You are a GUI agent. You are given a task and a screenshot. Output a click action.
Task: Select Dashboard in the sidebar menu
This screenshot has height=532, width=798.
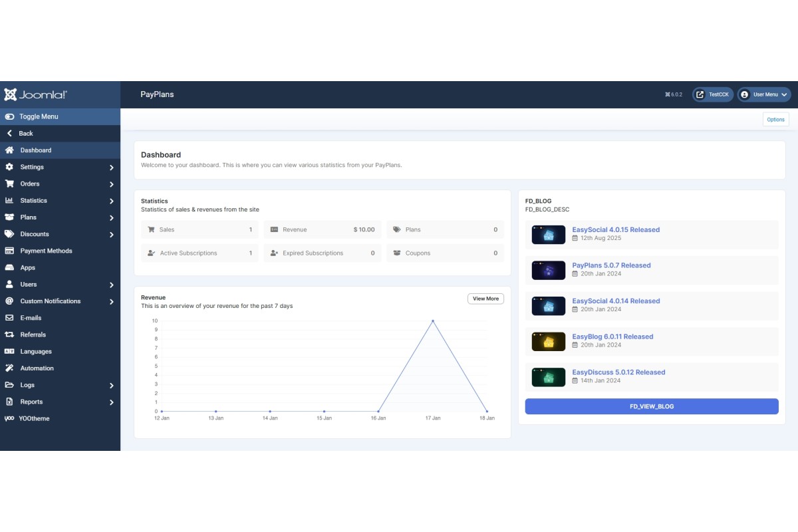(x=36, y=150)
